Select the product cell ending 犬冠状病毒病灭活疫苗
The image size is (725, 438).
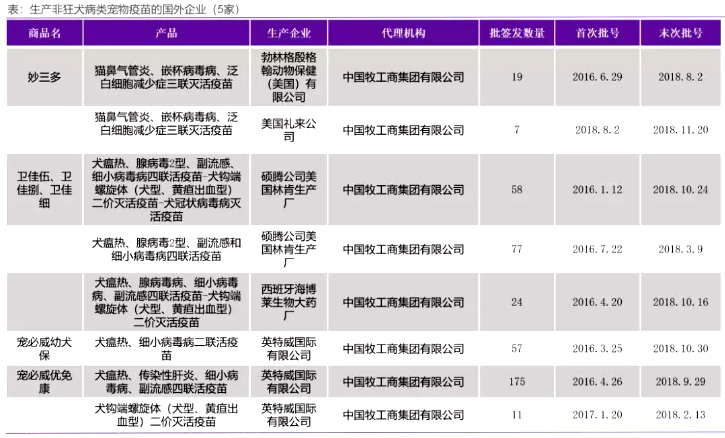[x=166, y=190]
